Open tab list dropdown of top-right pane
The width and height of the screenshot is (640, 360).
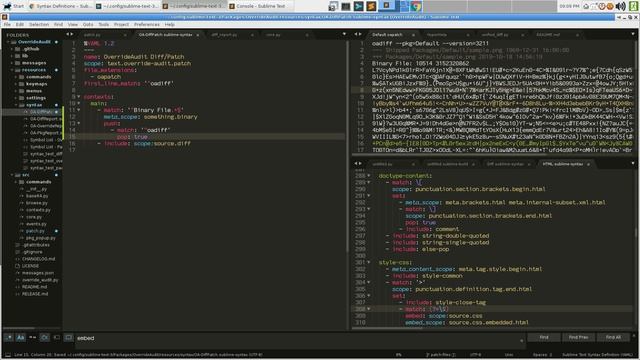tap(633, 35)
